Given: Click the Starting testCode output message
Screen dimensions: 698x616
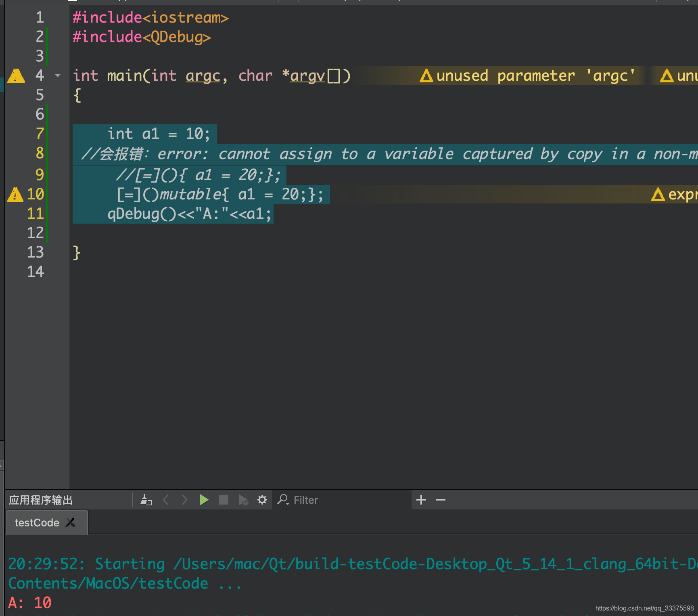Looking at the screenshot, I should [x=353, y=574].
